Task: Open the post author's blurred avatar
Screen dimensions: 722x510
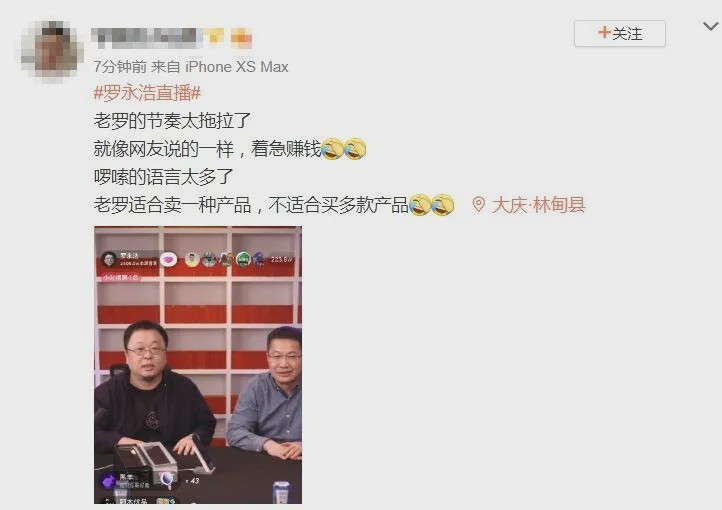Action: pos(52,52)
